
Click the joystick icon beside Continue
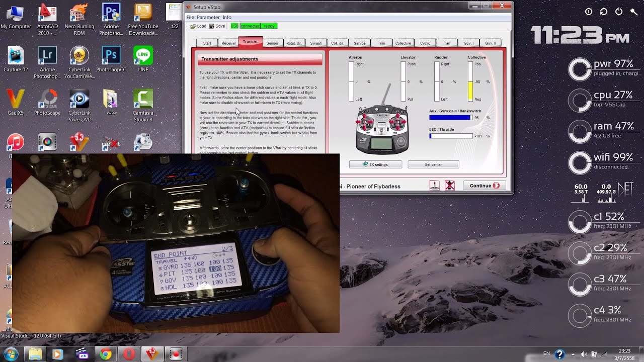(x=434, y=186)
